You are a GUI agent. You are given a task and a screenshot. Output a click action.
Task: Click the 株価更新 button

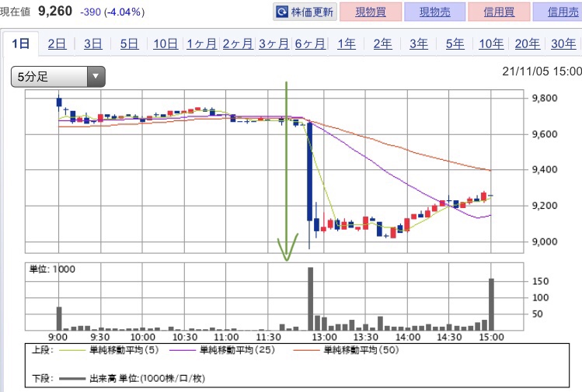point(305,12)
